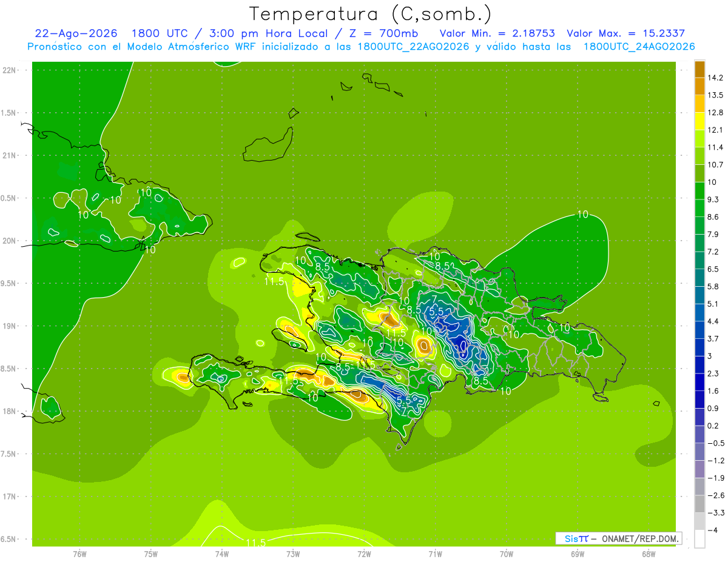Click the 6.5N latitude axis label
Viewport: 728px width, 562px height.
[x=8, y=540]
